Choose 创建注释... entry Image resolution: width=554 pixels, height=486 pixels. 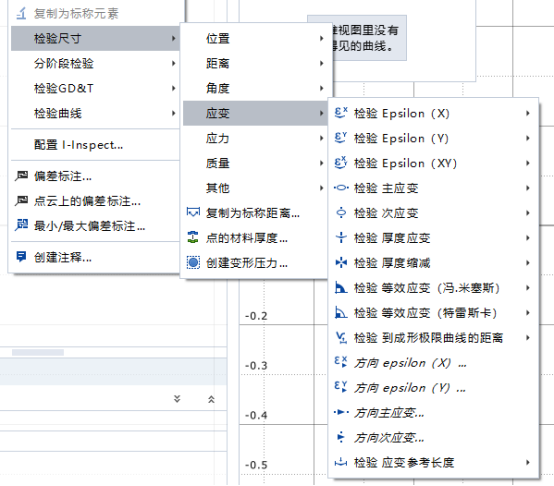pos(95,257)
